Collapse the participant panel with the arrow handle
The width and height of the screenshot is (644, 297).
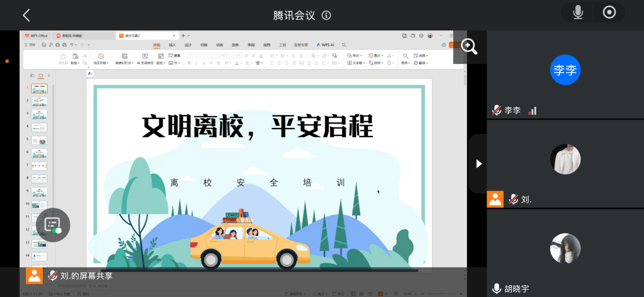[478, 164]
